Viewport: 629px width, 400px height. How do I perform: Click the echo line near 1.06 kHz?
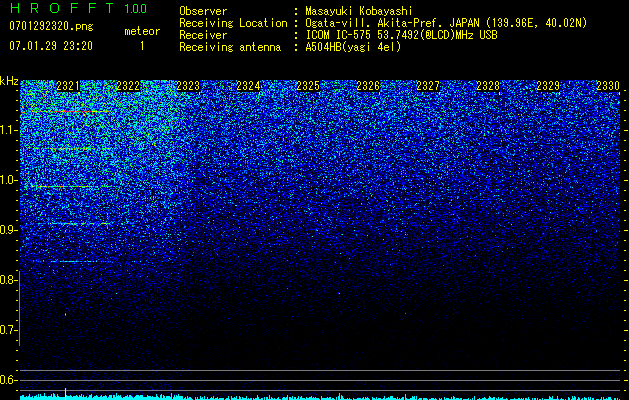coord(72,149)
